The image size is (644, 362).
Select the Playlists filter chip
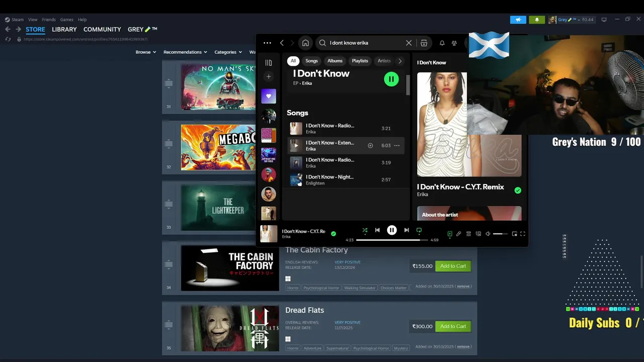(360, 61)
